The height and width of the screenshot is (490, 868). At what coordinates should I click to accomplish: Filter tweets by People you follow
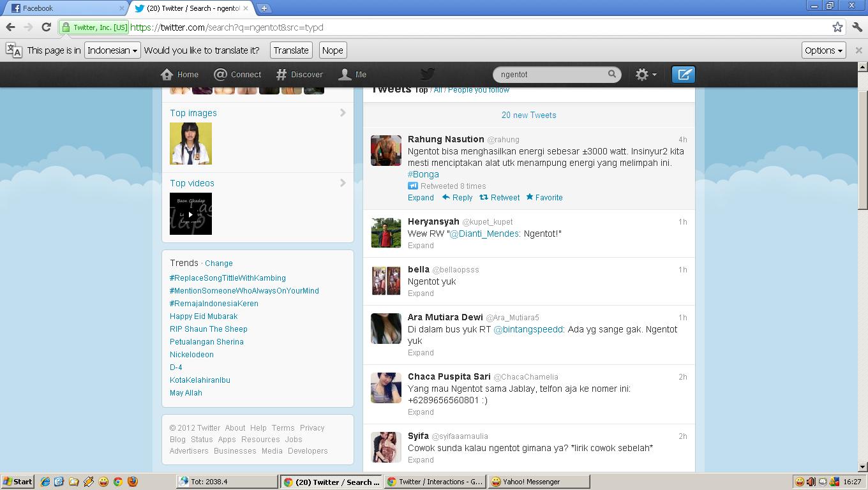[479, 90]
